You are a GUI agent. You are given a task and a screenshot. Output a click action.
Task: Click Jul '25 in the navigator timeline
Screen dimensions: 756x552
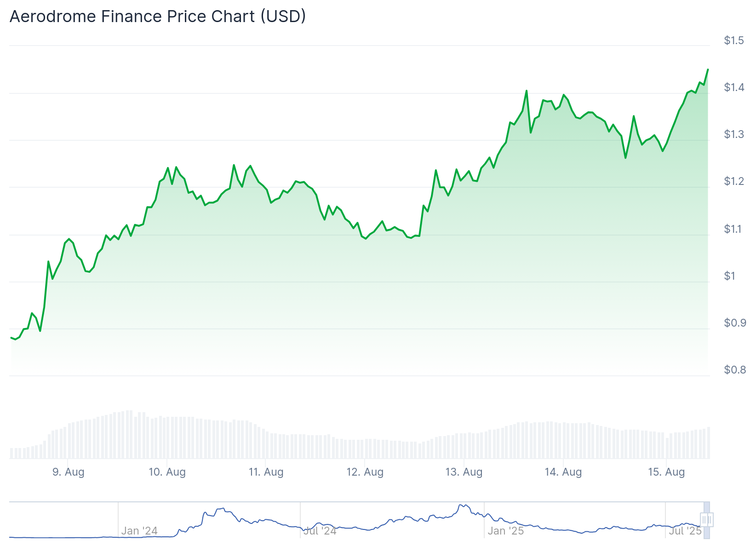pos(685,531)
